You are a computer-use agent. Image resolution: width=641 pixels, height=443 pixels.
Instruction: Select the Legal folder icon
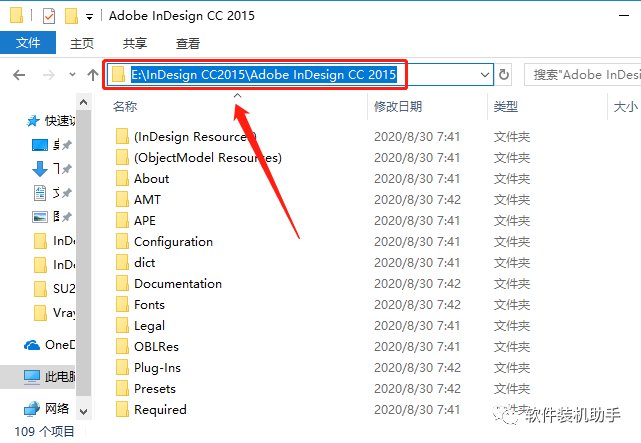(x=122, y=326)
